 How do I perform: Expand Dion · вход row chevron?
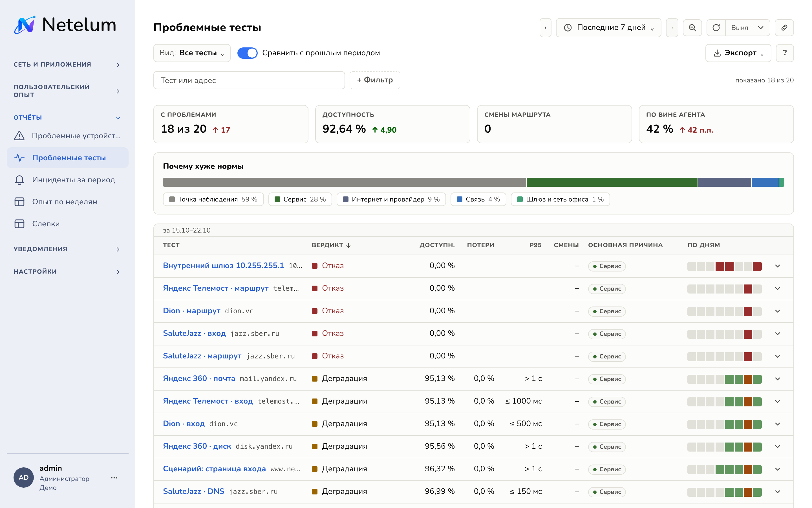tap(777, 424)
